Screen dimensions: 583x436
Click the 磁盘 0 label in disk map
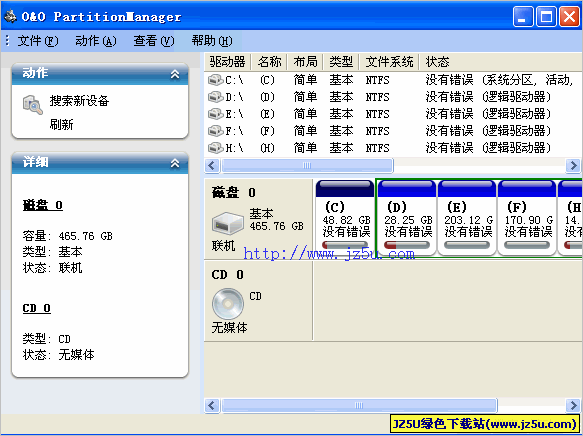click(x=233, y=192)
